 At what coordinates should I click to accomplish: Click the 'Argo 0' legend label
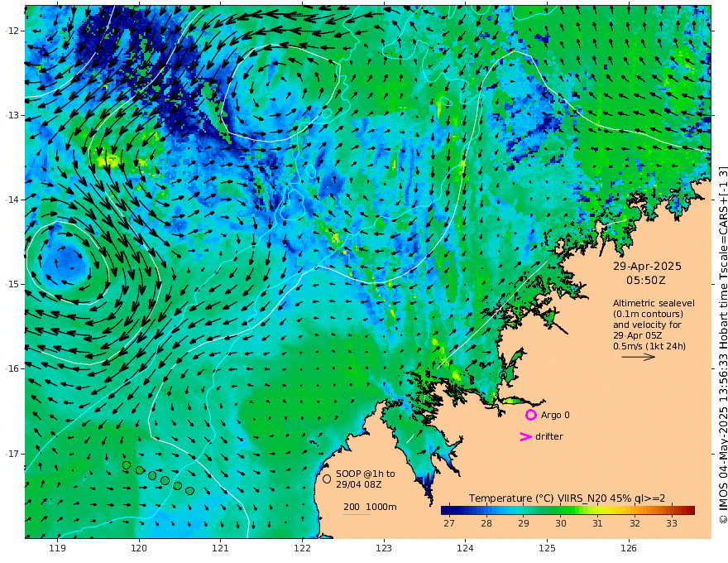[x=555, y=415]
